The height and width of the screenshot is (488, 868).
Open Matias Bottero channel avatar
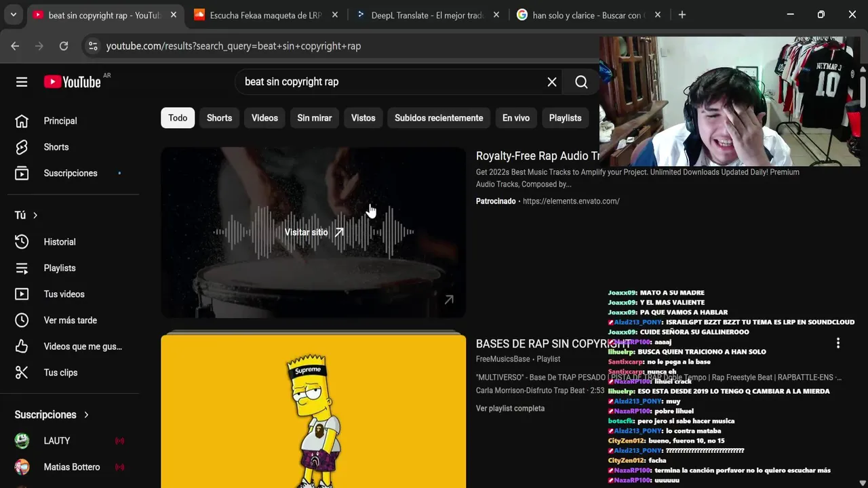(x=22, y=467)
